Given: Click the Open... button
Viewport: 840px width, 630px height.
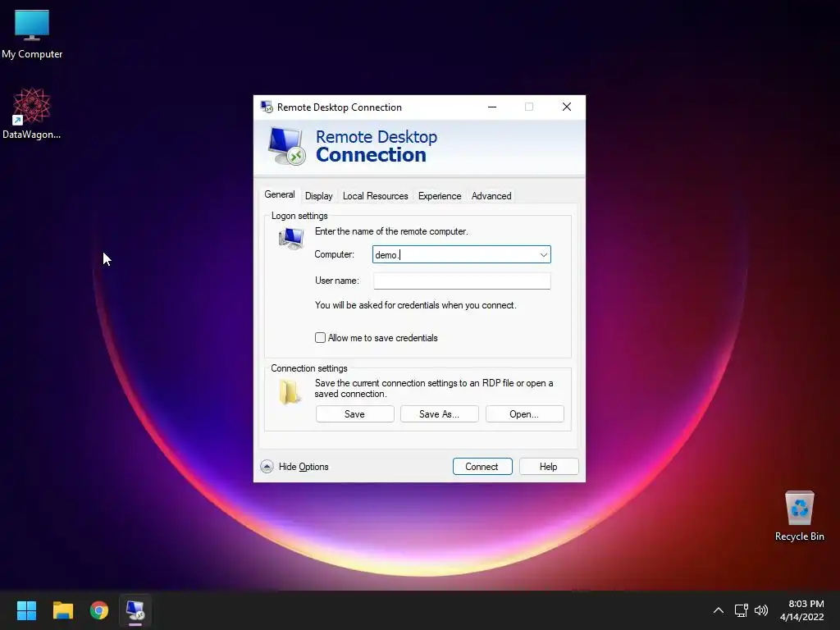Looking at the screenshot, I should pyautogui.click(x=524, y=414).
